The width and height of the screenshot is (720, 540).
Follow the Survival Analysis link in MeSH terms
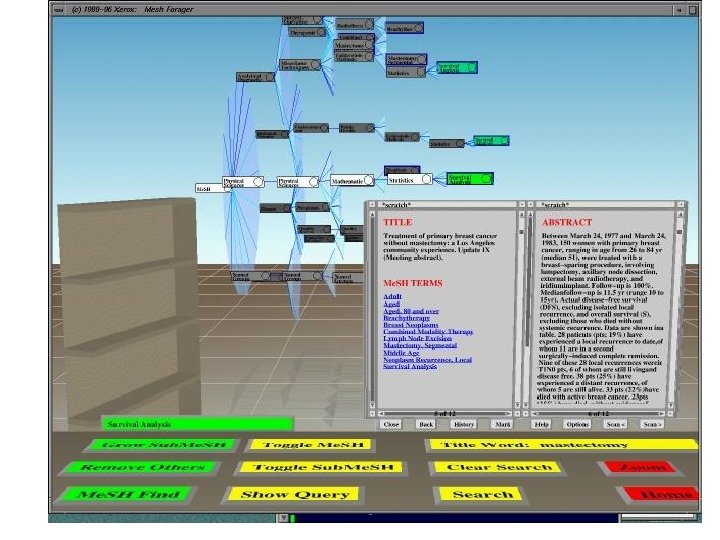click(410, 366)
